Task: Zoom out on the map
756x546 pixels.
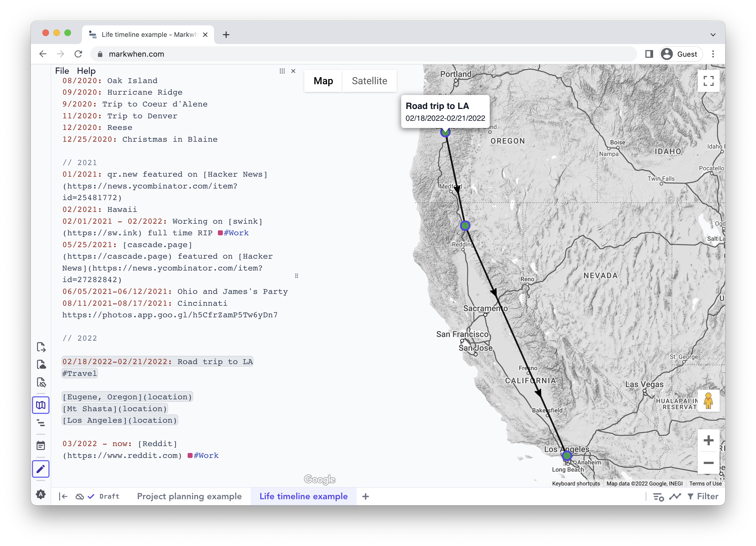Action: [708, 463]
